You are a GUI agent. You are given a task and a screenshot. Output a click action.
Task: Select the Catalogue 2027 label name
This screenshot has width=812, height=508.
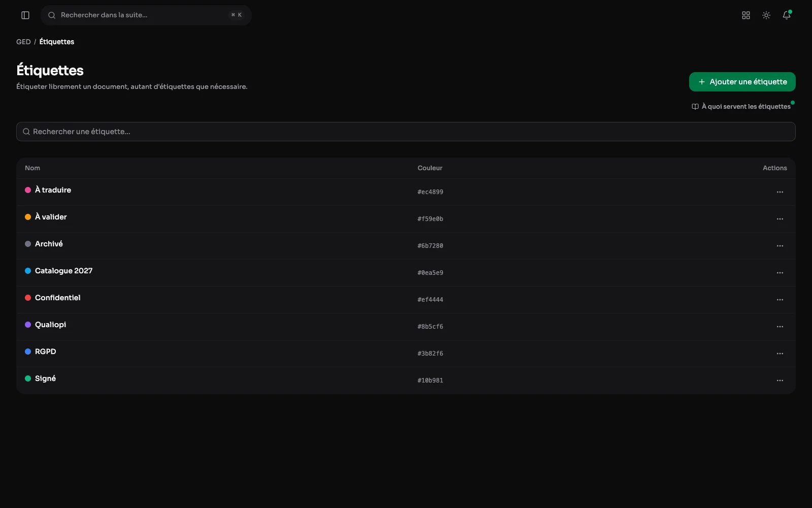(x=64, y=271)
